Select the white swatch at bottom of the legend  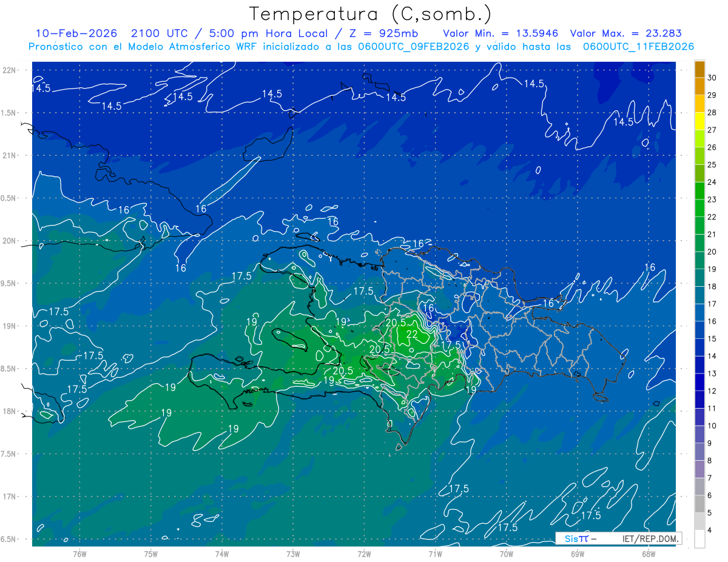(699, 539)
